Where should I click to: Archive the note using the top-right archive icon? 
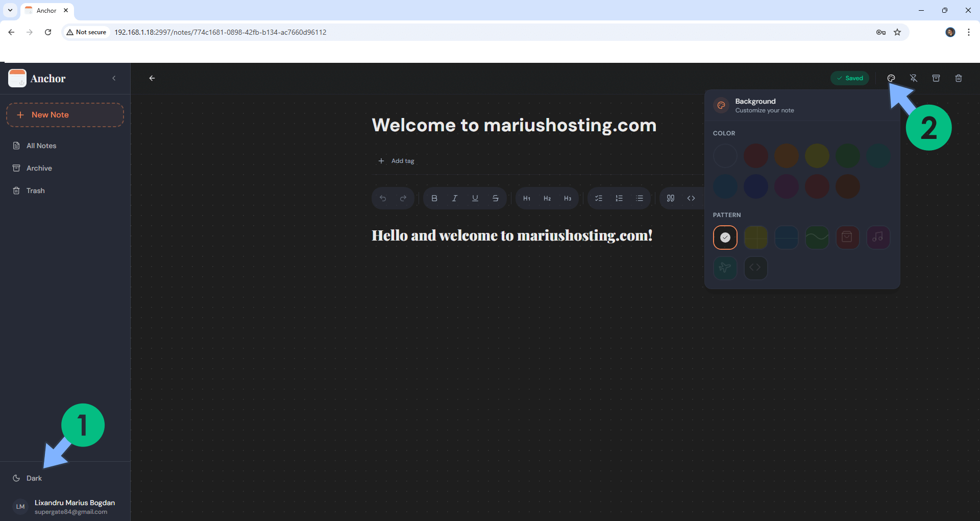pos(936,78)
